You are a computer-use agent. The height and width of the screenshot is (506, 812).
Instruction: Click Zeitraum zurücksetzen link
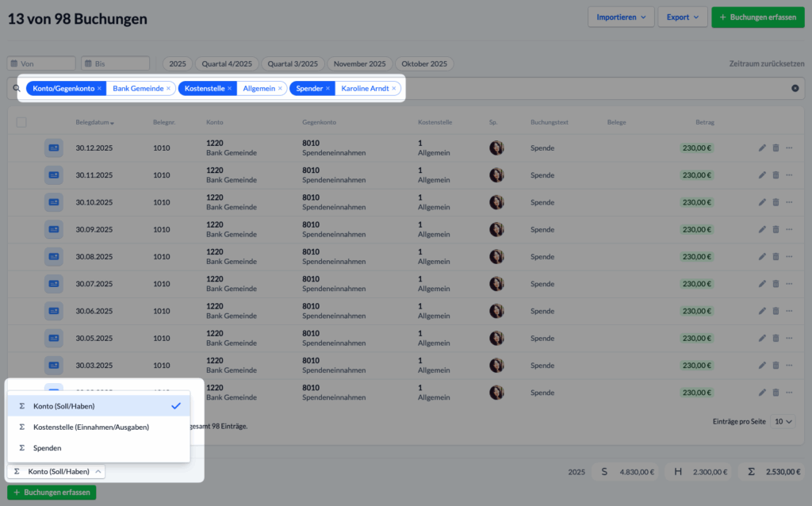click(x=766, y=63)
